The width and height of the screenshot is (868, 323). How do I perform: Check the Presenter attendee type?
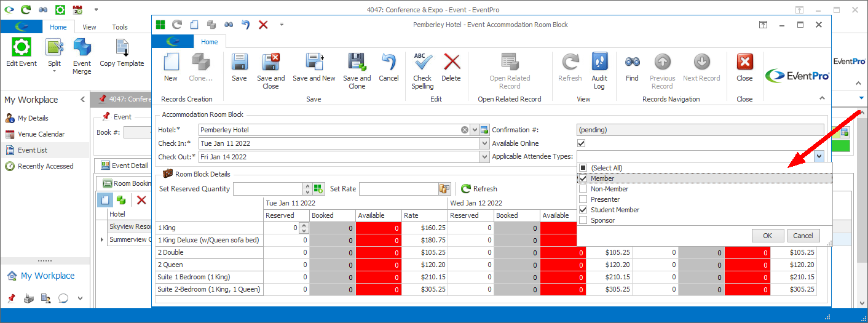pos(583,199)
